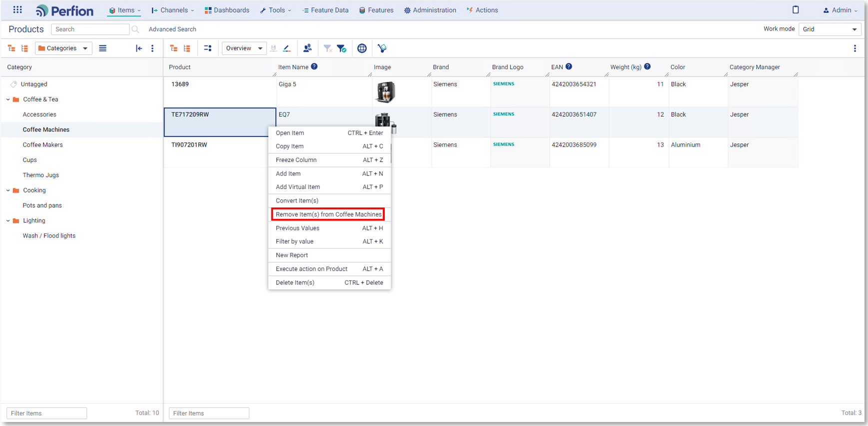Go to Dashboards
This screenshot has width=868, height=426.
[x=227, y=10]
